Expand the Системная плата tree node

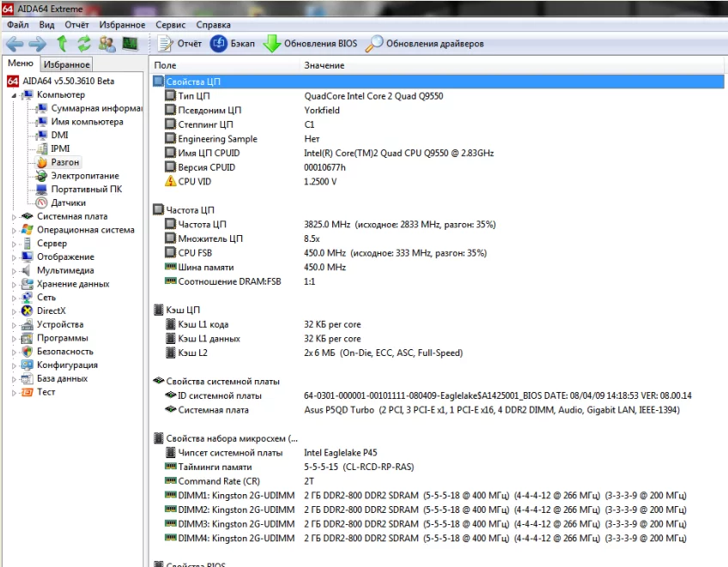14,217
